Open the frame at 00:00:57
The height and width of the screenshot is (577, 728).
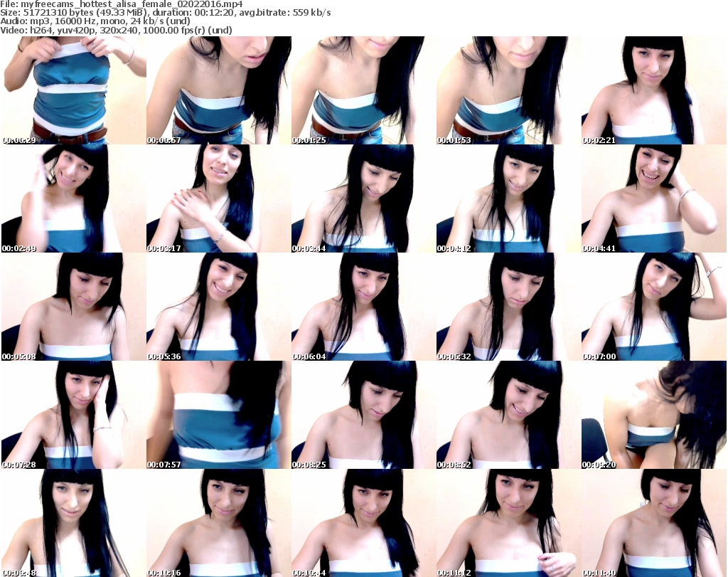[x=219, y=90]
